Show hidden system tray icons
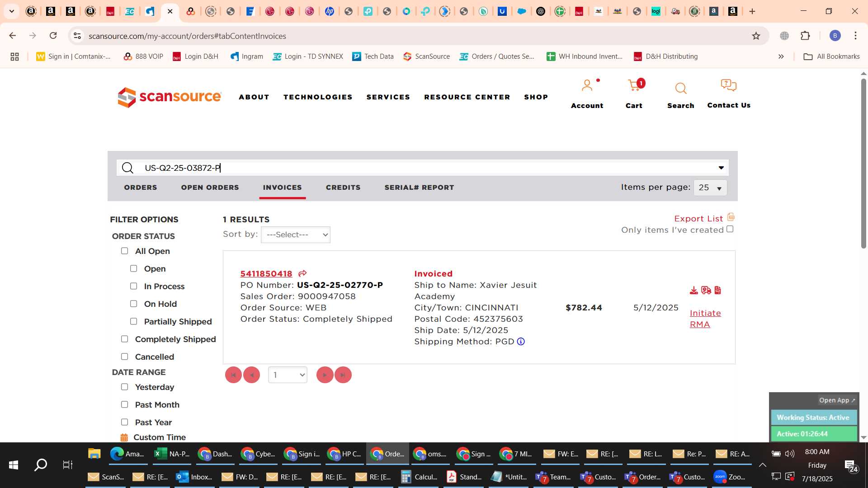 [762, 465]
